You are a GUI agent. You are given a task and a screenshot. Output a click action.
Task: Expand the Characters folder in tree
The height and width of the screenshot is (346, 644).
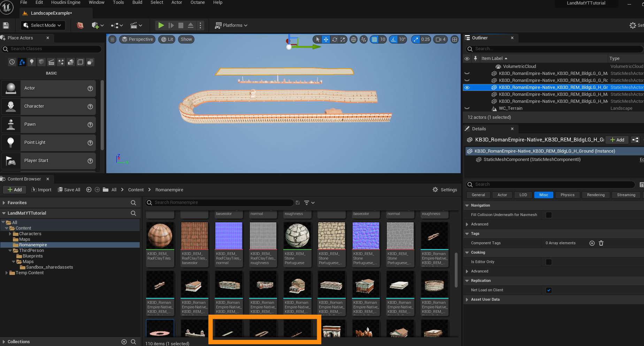(x=10, y=234)
